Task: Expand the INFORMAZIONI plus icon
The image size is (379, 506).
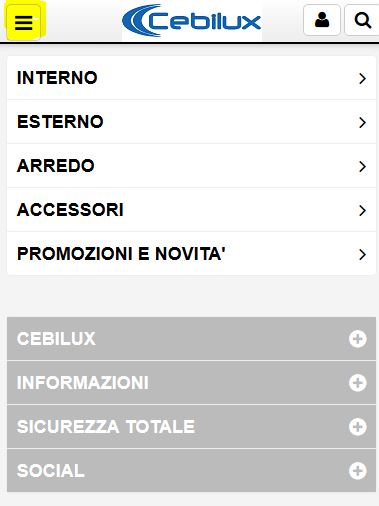Action: coord(358,383)
